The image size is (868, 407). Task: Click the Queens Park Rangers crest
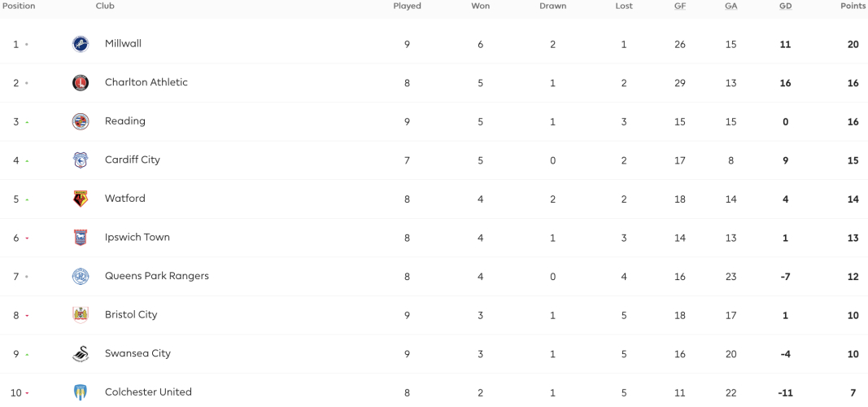[81, 276]
